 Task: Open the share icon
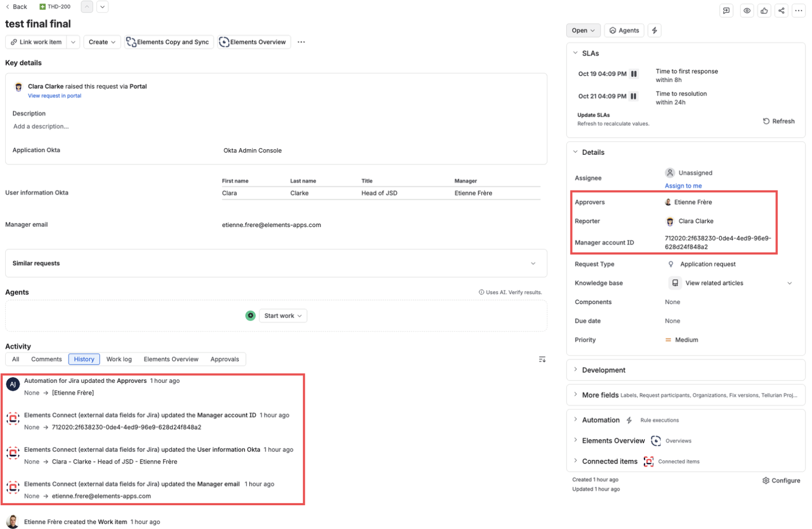click(x=782, y=10)
